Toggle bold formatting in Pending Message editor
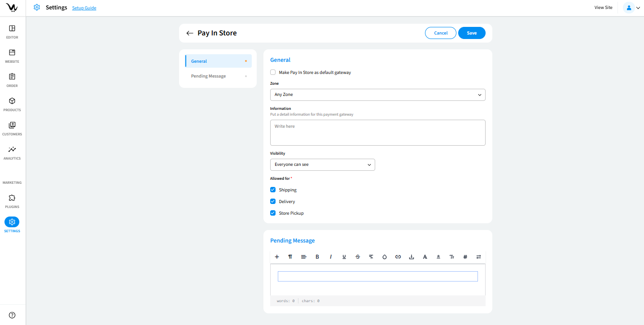Screen dimensions: 644x325 (317, 257)
